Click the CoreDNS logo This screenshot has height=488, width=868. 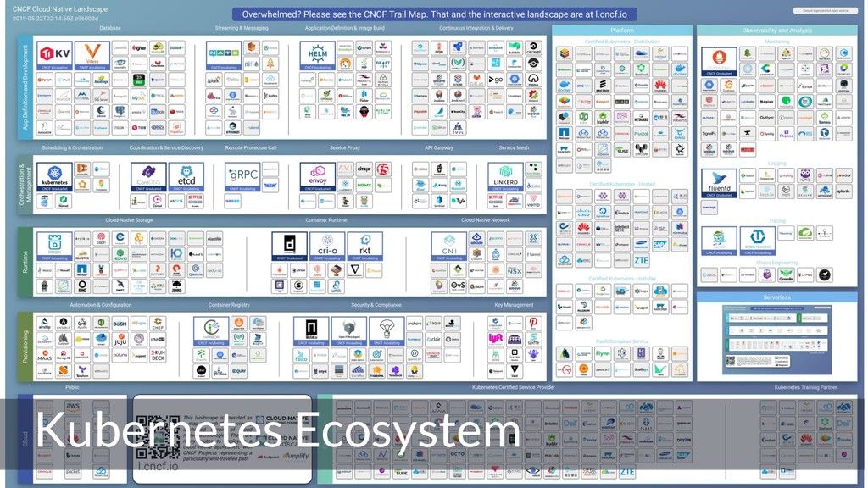click(x=148, y=177)
